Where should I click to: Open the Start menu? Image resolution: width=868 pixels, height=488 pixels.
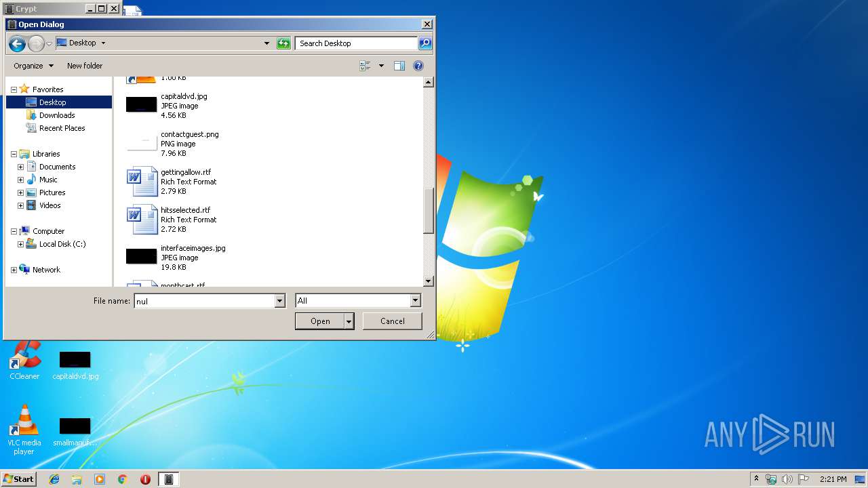pos(19,479)
